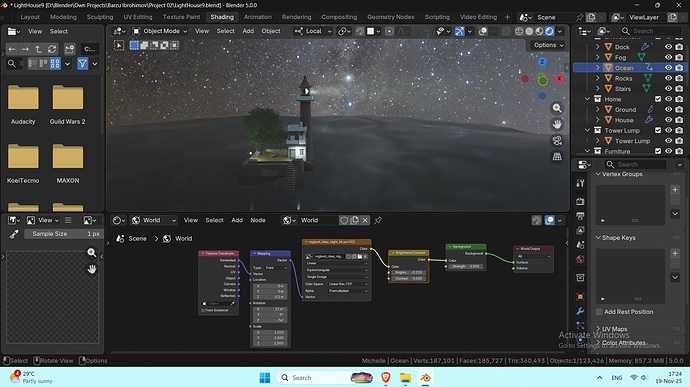
Task: Collapse the Shape Keys panel
Action: click(598, 238)
